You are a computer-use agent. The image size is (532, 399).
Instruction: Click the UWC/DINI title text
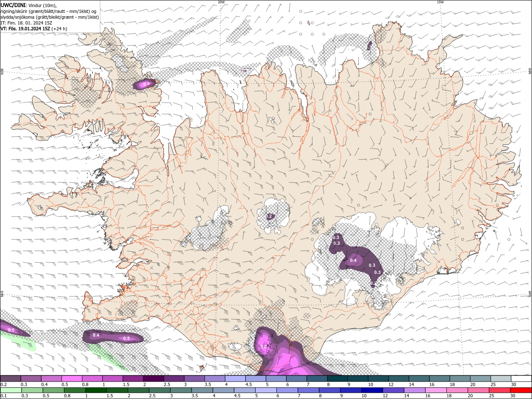point(12,5)
